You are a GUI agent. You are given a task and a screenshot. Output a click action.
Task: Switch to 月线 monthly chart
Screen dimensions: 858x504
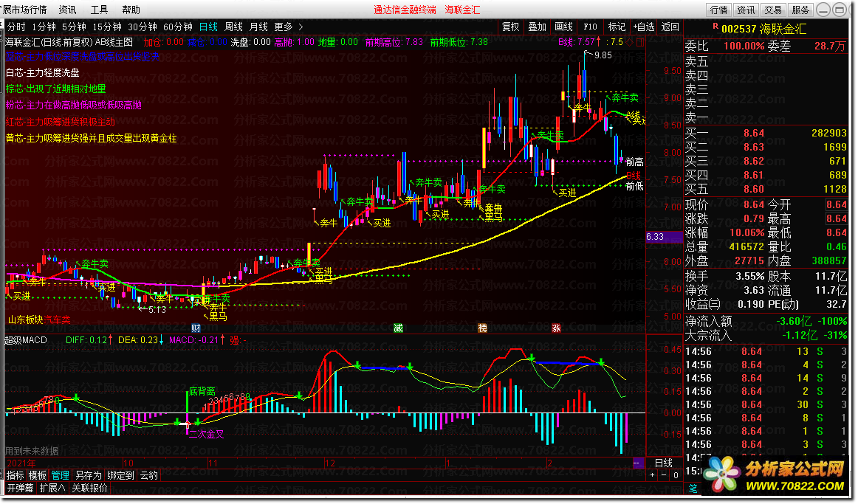pyautogui.click(x=258, y=27)
